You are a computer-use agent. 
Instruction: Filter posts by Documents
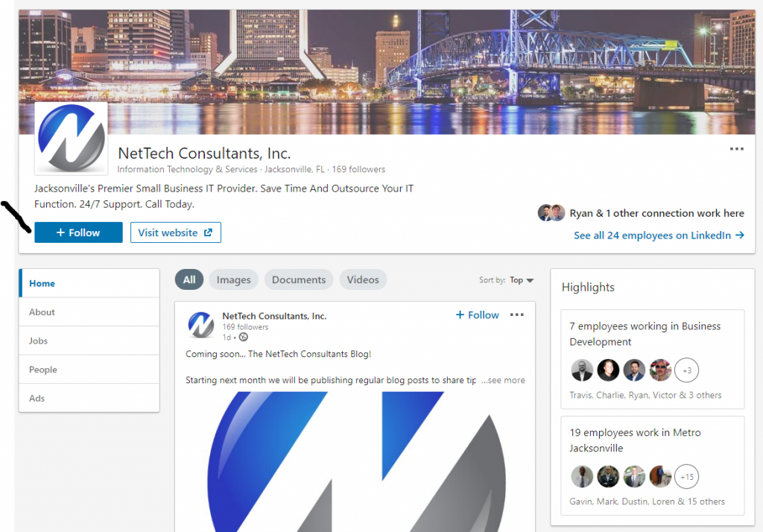tap(299, 280)
